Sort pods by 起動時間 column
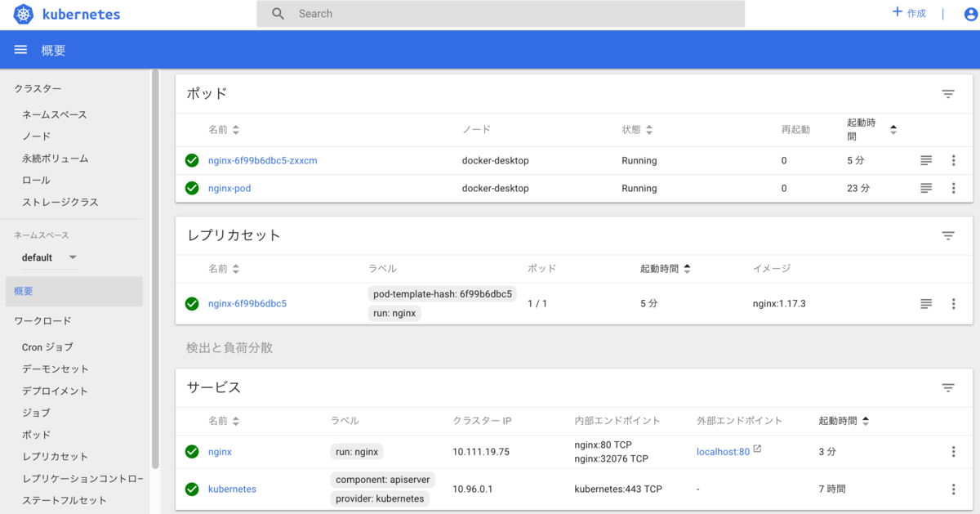Image resolution: width=980 pixels, height=514 pixels. pyautogui.click(x=871, y=129)
